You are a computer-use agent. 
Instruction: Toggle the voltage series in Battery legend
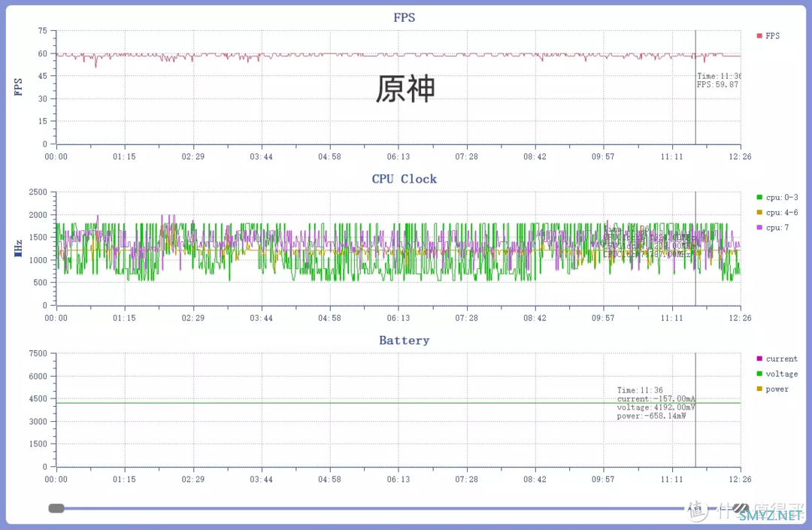[x=777, y=374]
